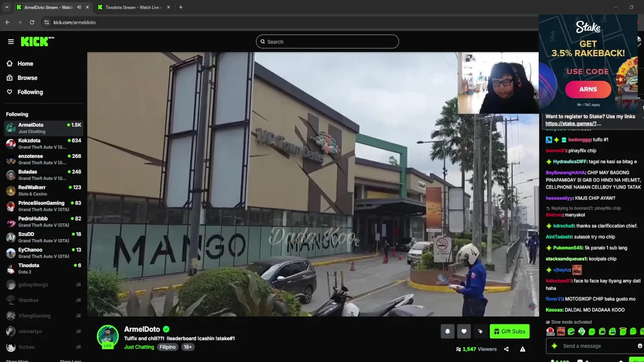Image resolution: width=644 pixels, height=362 pixels.
Task: Open the hamburger sidebar menu
Action: [x=11, y=42]
